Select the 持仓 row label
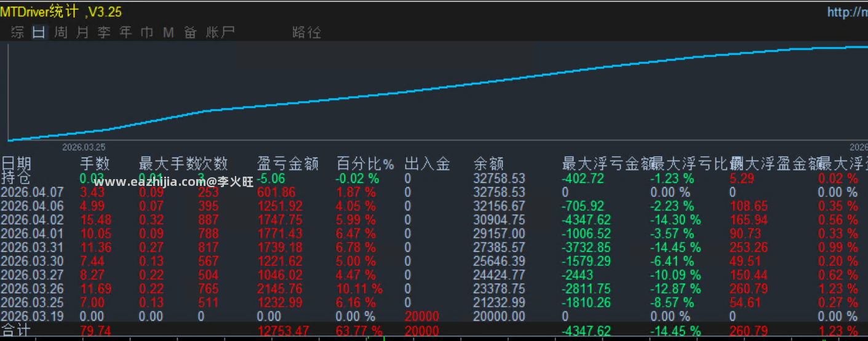Screen dimensions: 868x341 tap(16, 178)
